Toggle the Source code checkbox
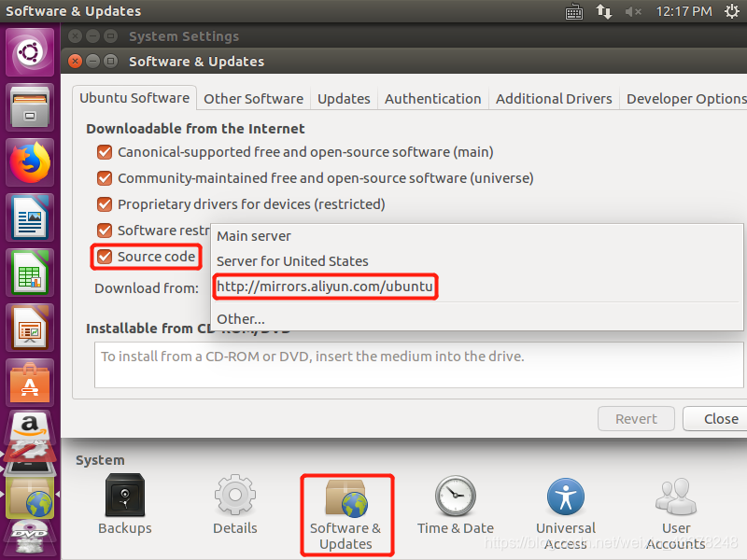 [105, 258]
